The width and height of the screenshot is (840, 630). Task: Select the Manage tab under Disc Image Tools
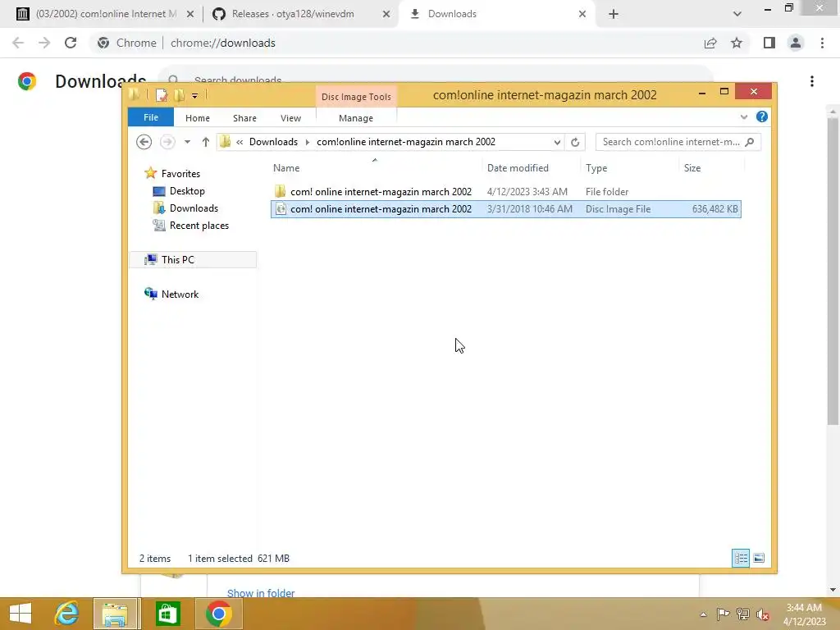click(356, 118)
